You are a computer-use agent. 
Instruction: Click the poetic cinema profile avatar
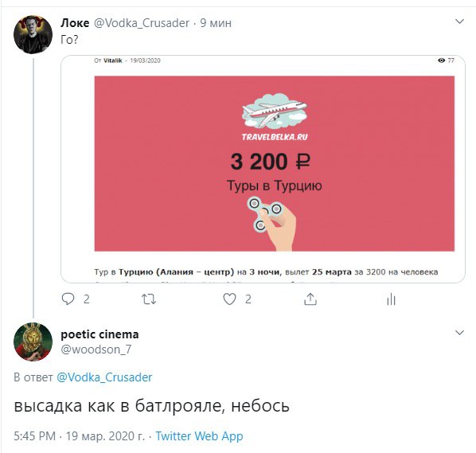pyautogui.click(x=33, y=342)
